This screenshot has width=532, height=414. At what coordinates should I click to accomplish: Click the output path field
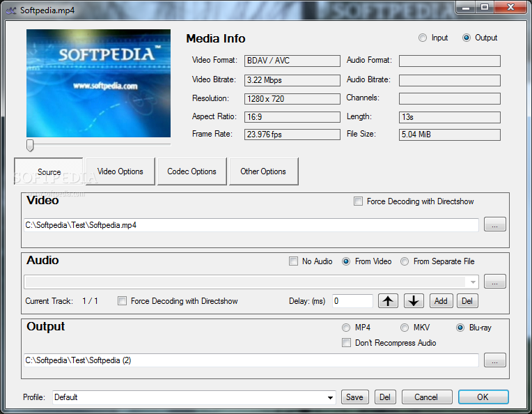point(251,360)
